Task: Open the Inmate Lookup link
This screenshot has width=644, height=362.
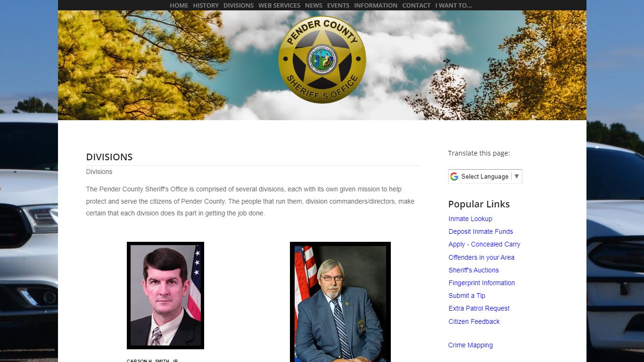Action: tap(470, 219)
